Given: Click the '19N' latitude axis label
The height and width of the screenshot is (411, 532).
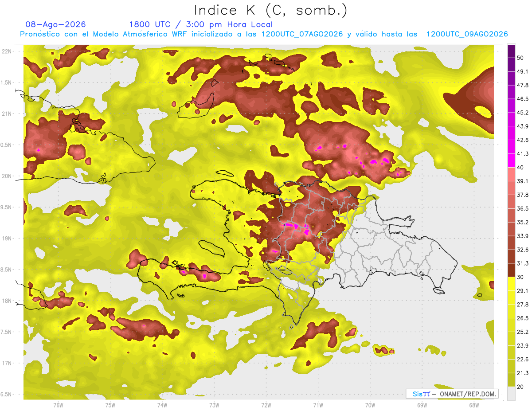Looking at the screenshot, I should tap(7, 239).
